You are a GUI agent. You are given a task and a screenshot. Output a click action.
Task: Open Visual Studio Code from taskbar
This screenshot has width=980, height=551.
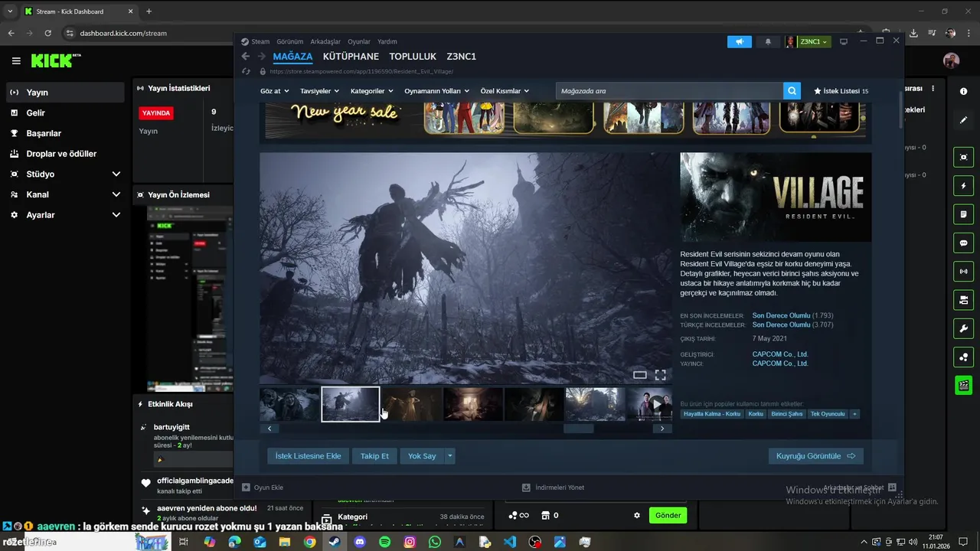pyautogui.click(x=510, y=542)
